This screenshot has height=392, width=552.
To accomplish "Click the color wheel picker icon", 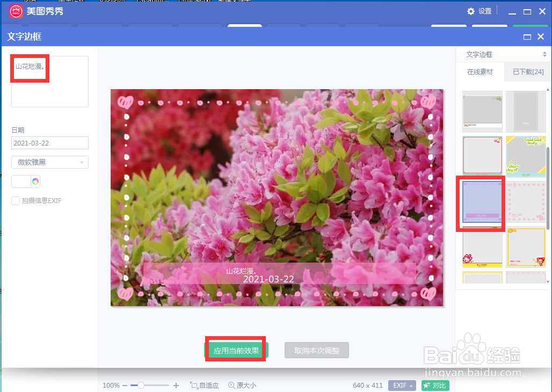I will pyautogui.click(x=35, y=182).
